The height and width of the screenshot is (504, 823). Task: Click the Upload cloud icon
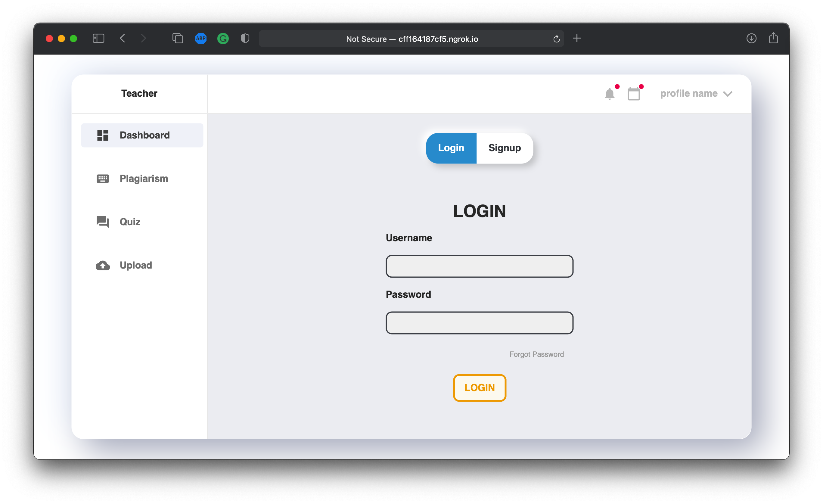coord(103,265)
